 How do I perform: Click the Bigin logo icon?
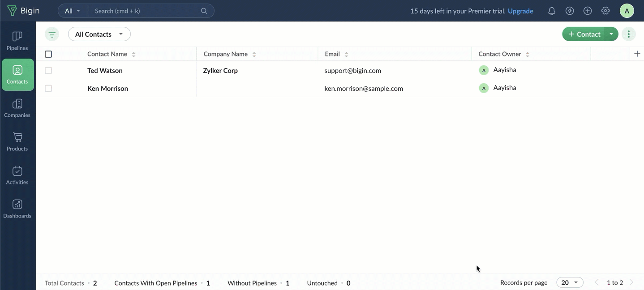pos(12,11)
